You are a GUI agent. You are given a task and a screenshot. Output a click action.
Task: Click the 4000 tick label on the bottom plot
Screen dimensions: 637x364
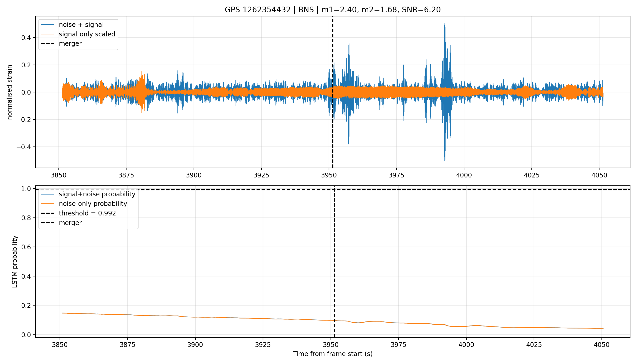pos(466,345)
